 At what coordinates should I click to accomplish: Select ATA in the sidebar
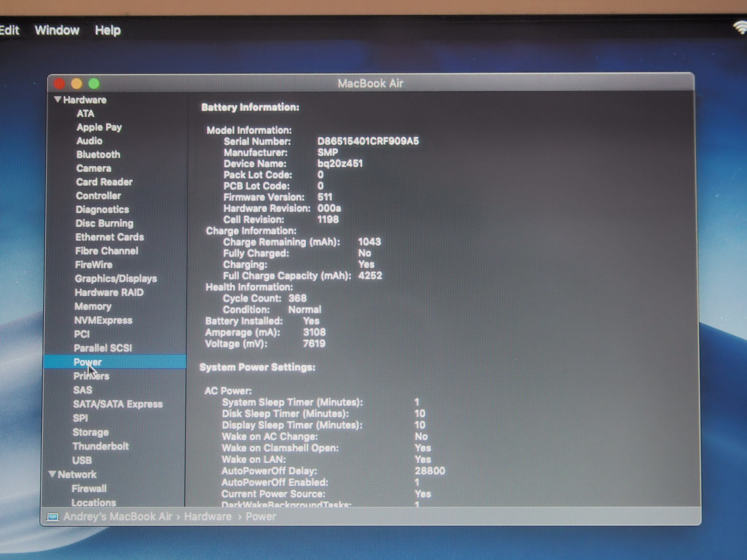[85, 113]
